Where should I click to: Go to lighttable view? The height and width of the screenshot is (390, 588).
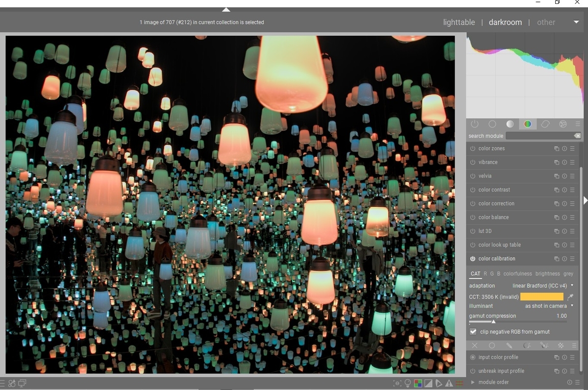(x=459, y=22)
